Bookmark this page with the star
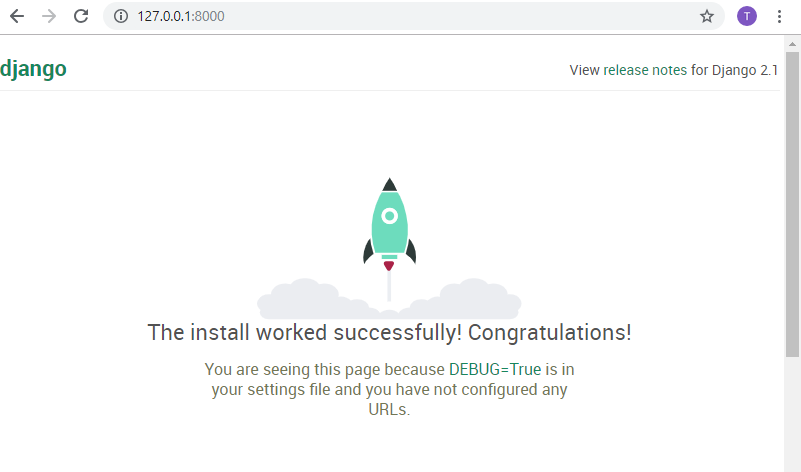The height and width of the screenshot is (472, 801). click(x=707, y=16)
